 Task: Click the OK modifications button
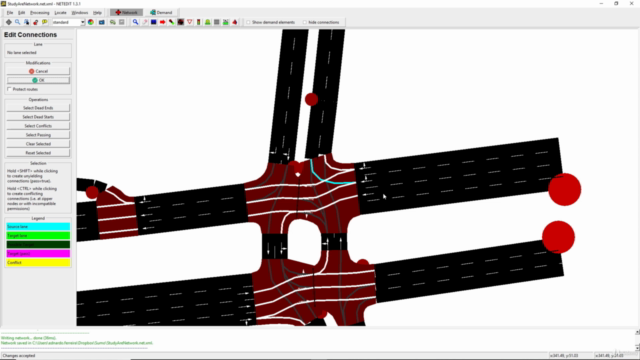pos(38,80)
